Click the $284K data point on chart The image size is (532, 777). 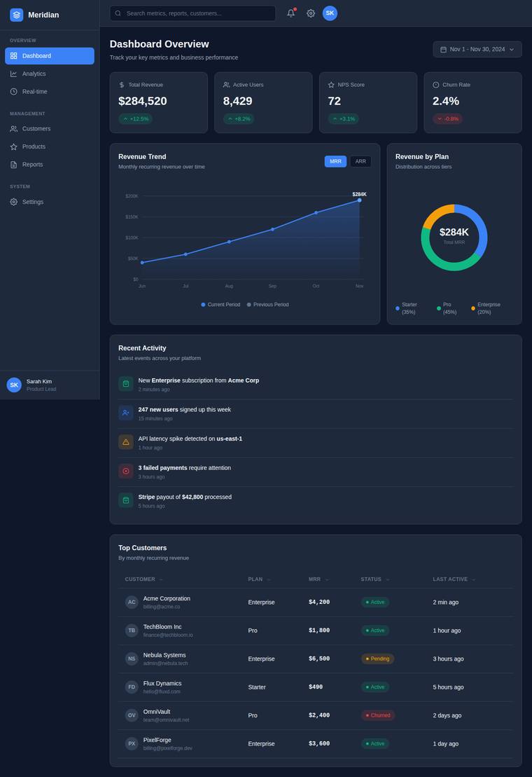click(x=359, y=200)
